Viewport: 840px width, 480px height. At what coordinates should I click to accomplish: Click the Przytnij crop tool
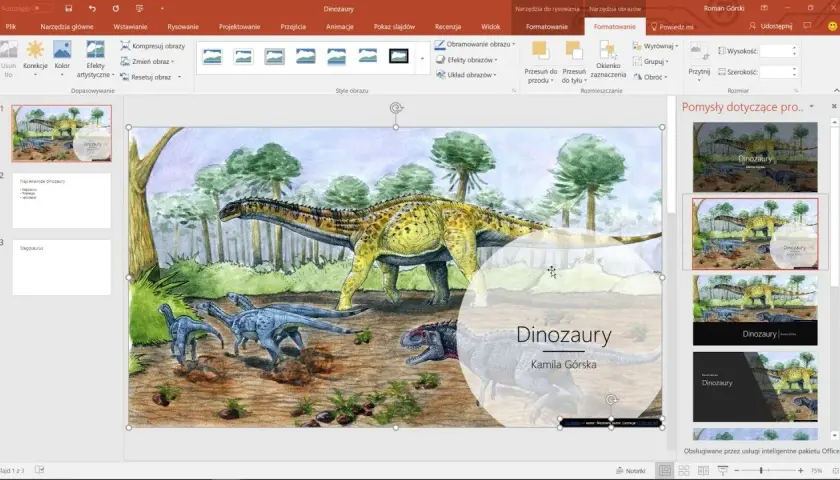[x=699, y=61]
